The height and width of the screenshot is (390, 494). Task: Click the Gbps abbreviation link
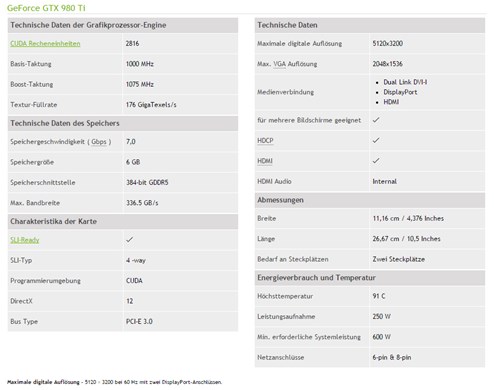pos(99,142)
